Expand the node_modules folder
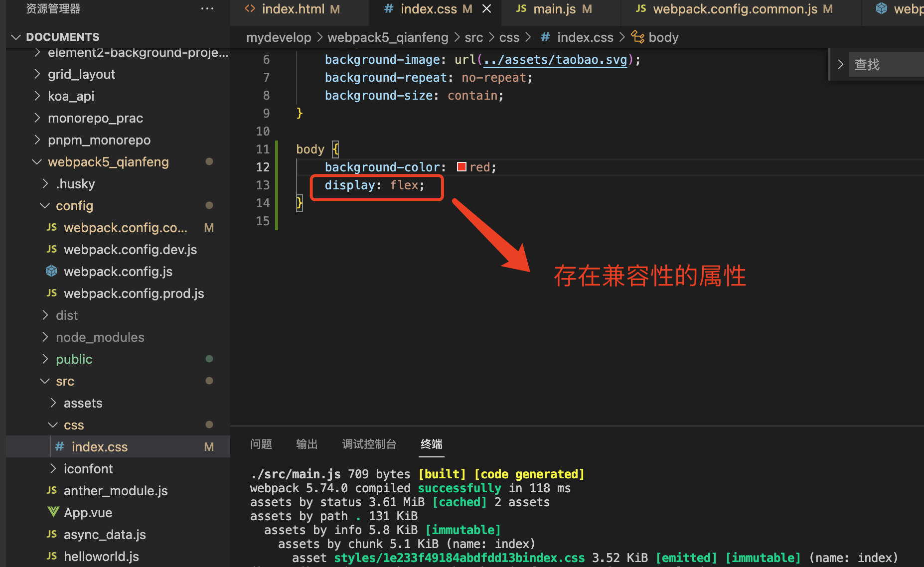The height and width of the screenshot is (567, 924). point(100,337)
